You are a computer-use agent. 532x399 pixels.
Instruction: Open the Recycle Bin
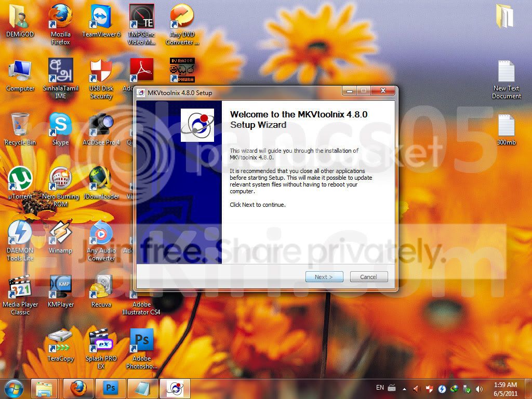20,129
